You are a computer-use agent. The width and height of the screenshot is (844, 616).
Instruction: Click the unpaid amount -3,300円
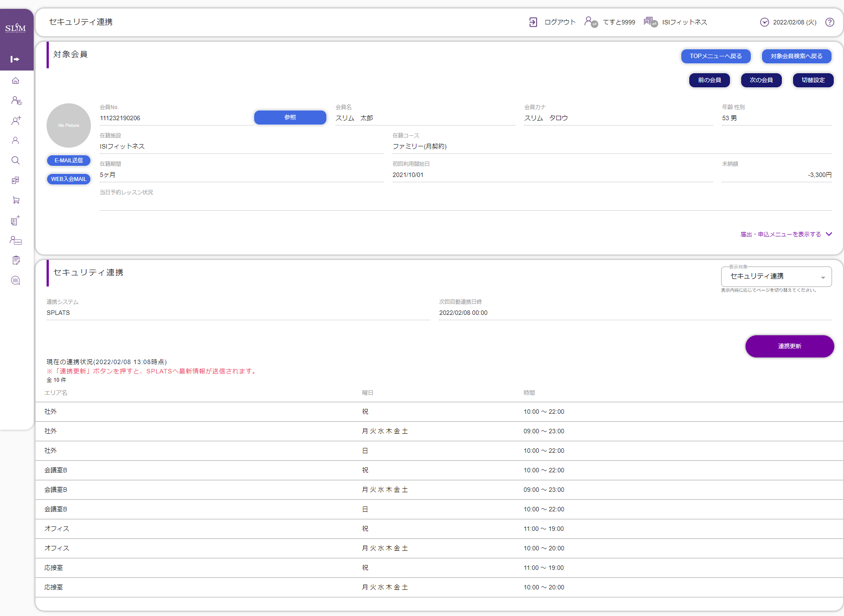click(x=820, y=175)
